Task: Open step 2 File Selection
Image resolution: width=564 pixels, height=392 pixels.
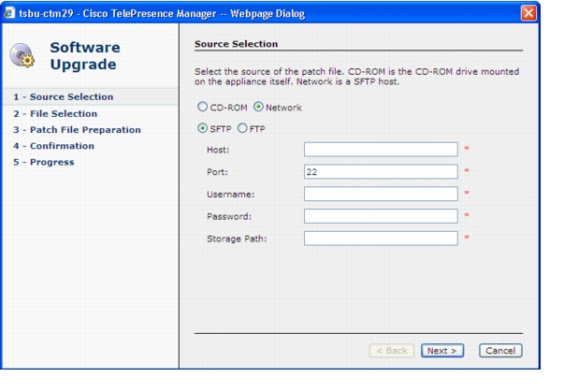Action: pos(55,113)
